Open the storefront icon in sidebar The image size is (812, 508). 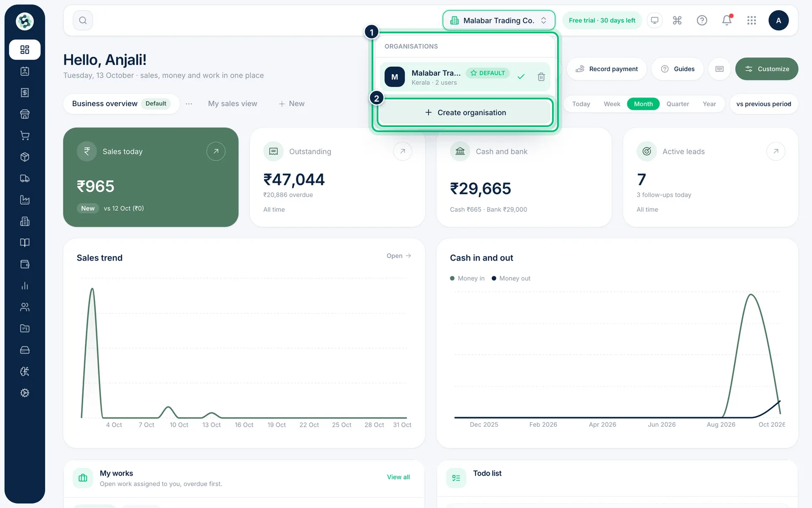coord(24,114)
